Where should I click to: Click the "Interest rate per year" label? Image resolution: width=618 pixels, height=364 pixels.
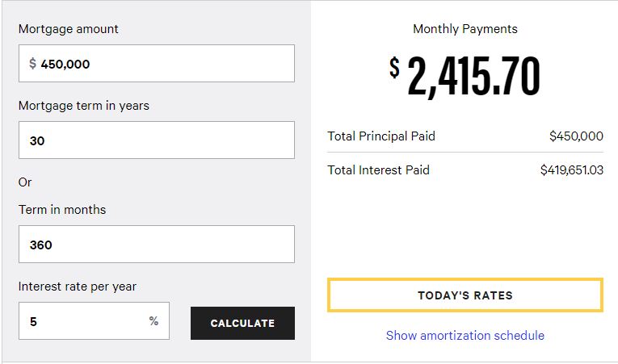78,287
